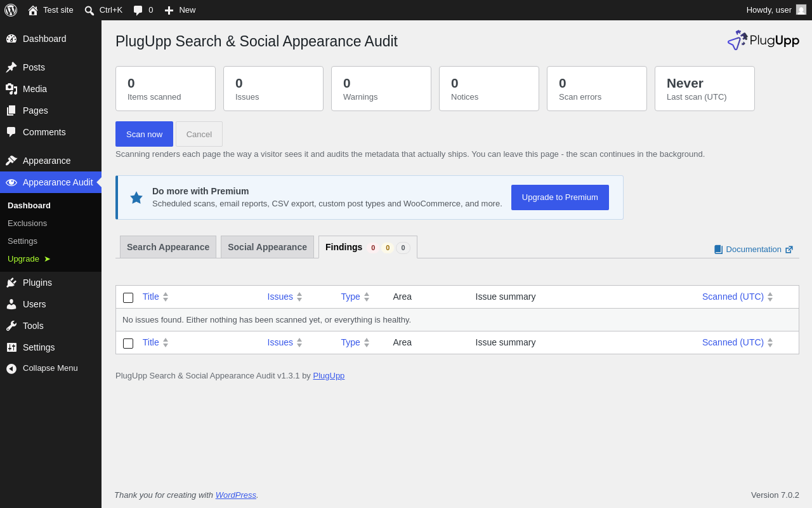The width and height of the screenshot is (812, 508).
Task: Tick the select-all checkbox in table header
Action: pyautogui.click(x=128, y=298)
